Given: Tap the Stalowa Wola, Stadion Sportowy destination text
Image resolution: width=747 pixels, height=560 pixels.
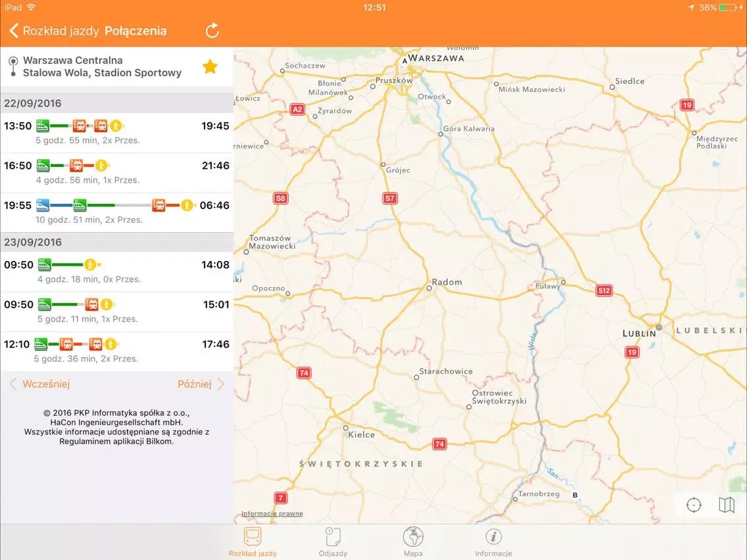Looking at the screenshot, I should 103,73.
